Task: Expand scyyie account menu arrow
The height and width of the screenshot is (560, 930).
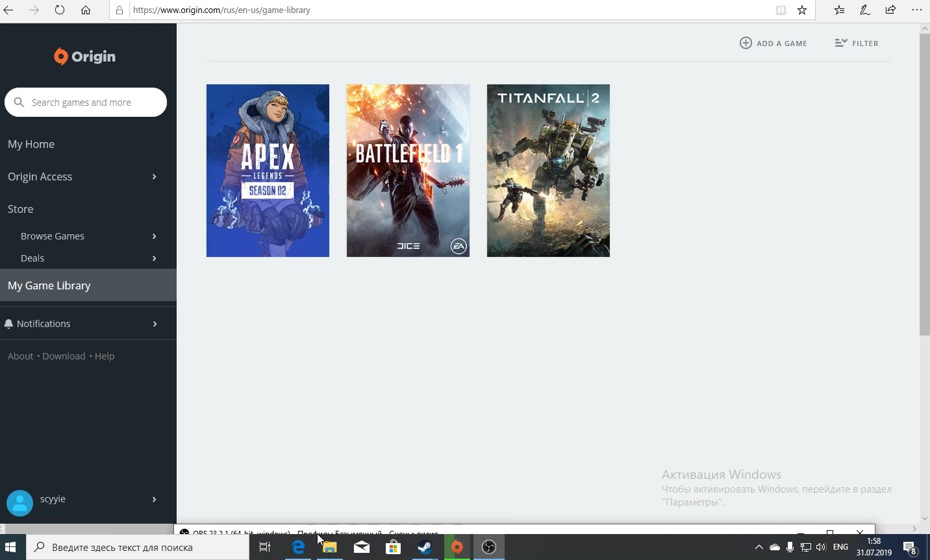Action: coord(155,499)
